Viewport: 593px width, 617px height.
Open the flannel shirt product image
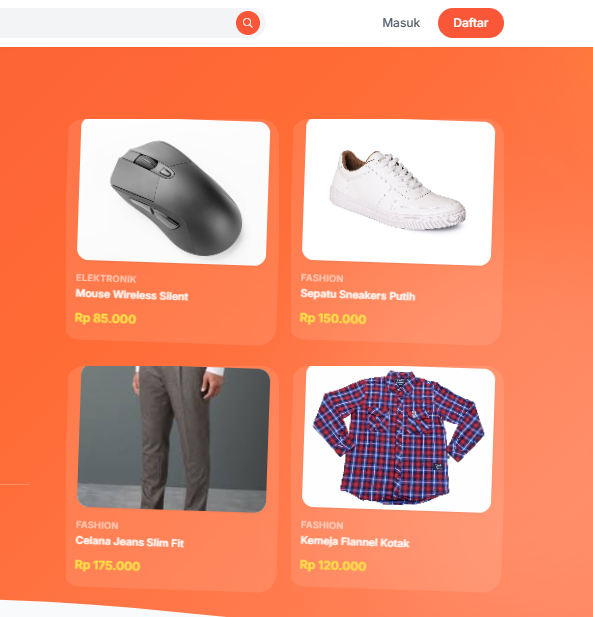[399, 439]
